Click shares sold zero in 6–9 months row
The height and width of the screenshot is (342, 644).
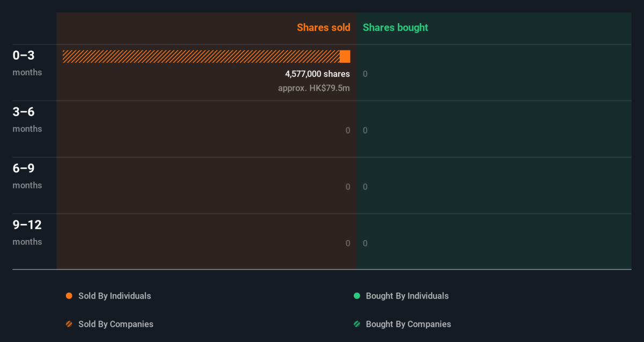348,187
